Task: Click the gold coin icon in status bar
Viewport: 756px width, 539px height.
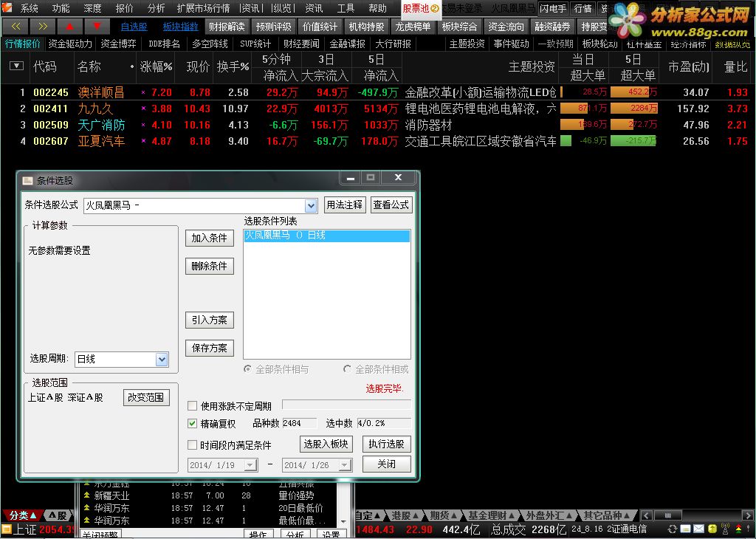Action: tap(712, 529)
